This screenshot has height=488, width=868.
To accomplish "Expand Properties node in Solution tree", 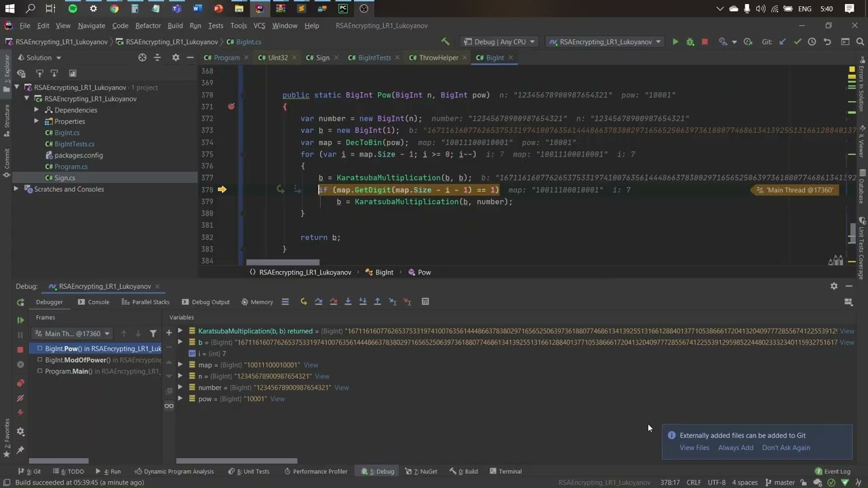I will click(x=36, y=121).
